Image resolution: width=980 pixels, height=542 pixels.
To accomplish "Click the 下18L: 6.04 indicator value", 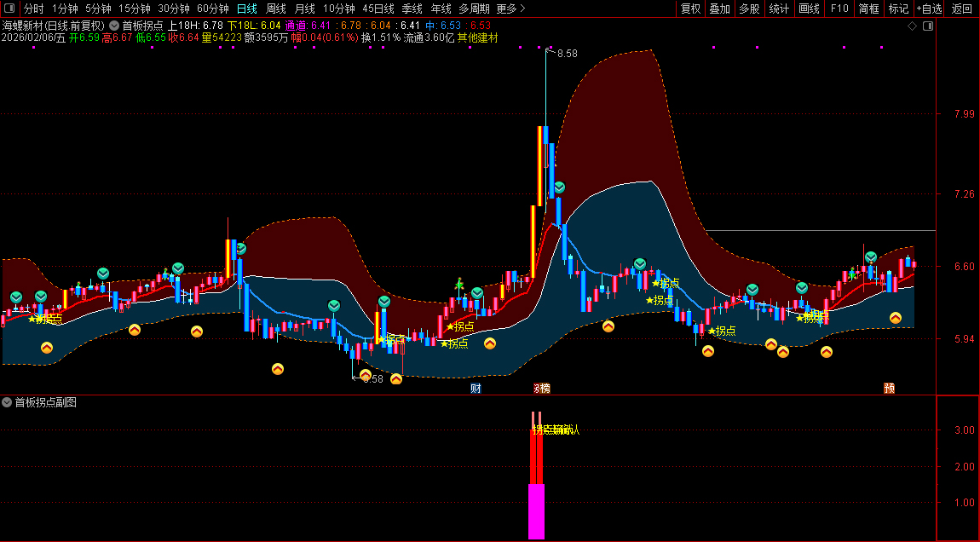I will (254, 26).
